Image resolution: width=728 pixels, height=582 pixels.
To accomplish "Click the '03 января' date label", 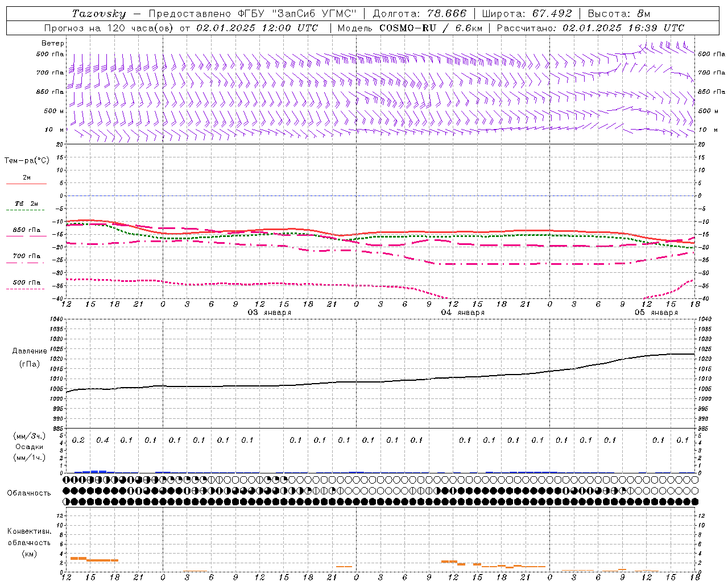I will [270, 313].
